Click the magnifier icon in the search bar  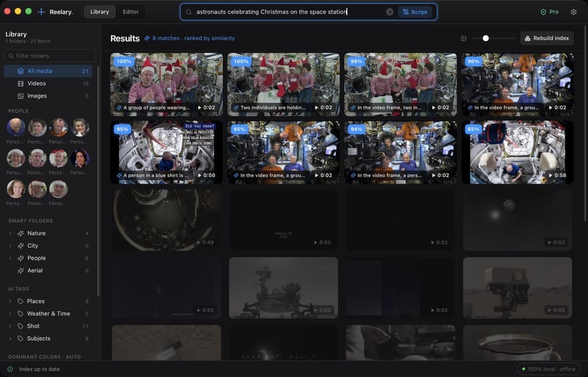click(x=188, y=12)
